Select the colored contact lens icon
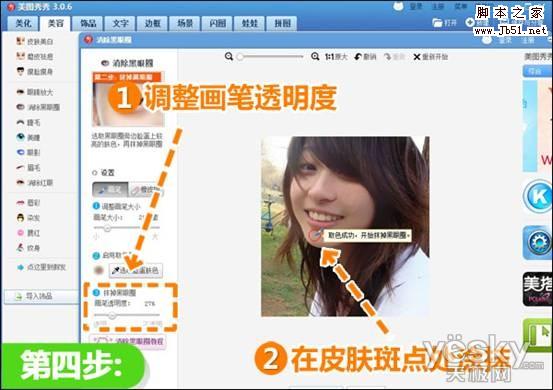This screenshot has height=390, width=553. click(20, 137)
